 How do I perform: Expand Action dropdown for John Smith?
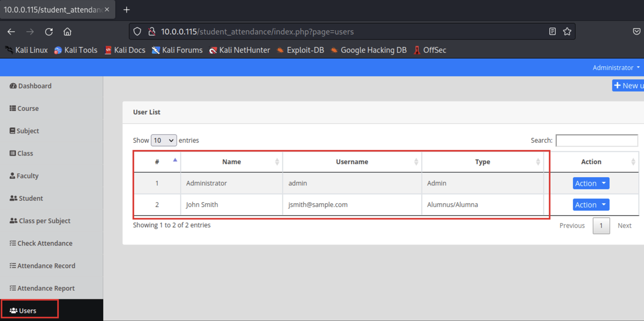pos(591,205)
